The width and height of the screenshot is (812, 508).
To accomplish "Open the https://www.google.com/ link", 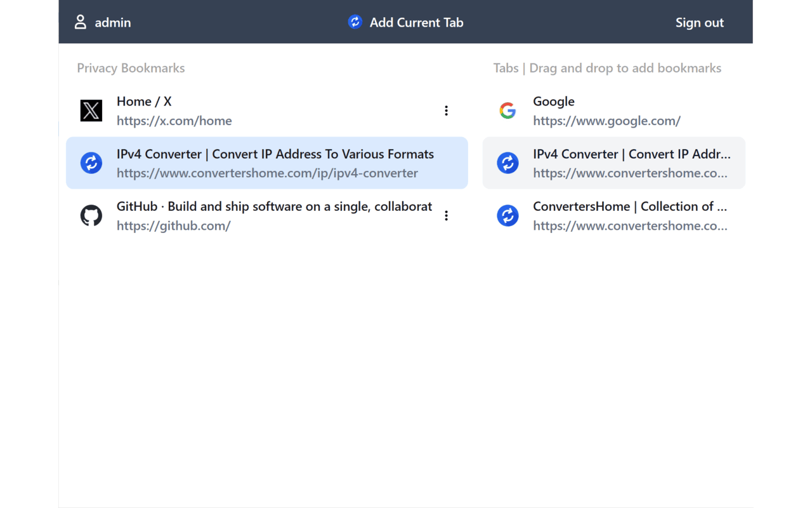I will point(606,120).
